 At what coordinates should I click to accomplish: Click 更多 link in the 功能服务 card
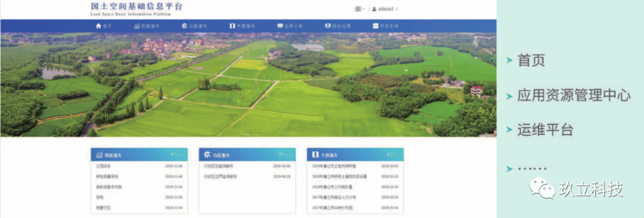point(284,155)
